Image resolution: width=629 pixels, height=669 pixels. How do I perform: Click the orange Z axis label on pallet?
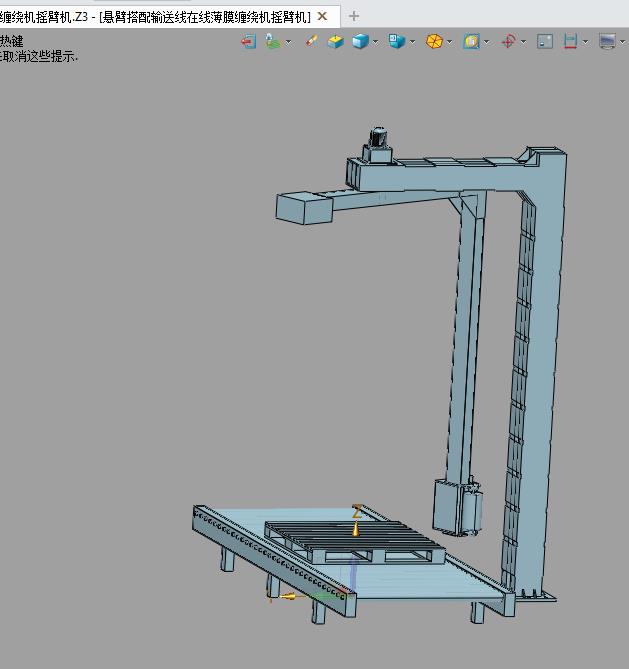click(357, 511)
